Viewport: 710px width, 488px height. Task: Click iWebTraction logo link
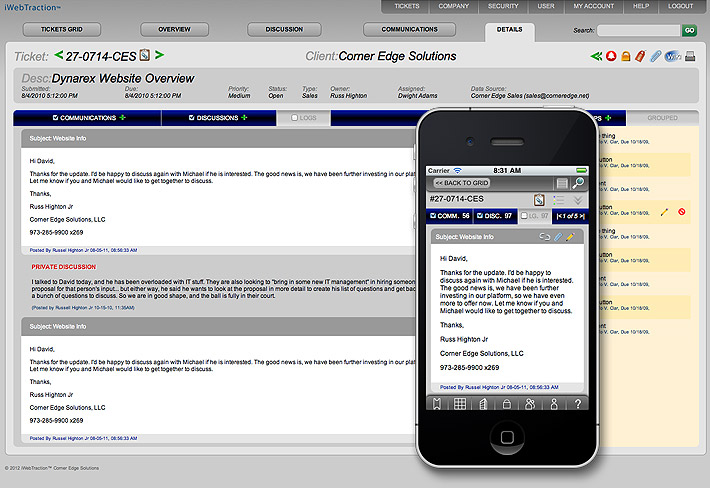tap(32, 7)
